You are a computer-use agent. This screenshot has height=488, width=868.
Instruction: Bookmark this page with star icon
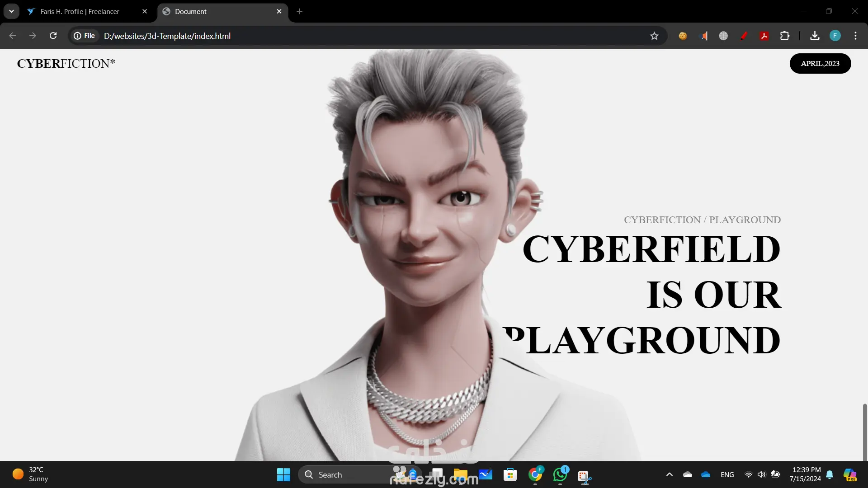(654, 36)
